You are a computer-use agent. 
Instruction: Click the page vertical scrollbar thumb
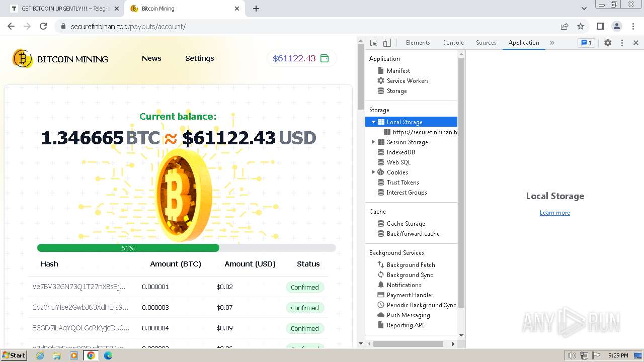coord(360,76)
